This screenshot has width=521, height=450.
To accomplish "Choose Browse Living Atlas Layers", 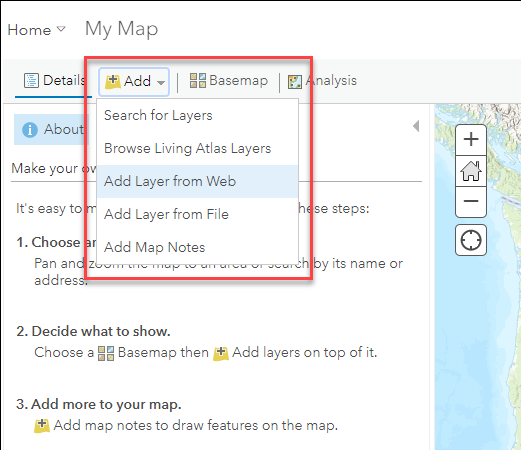I will click(197, 148).
